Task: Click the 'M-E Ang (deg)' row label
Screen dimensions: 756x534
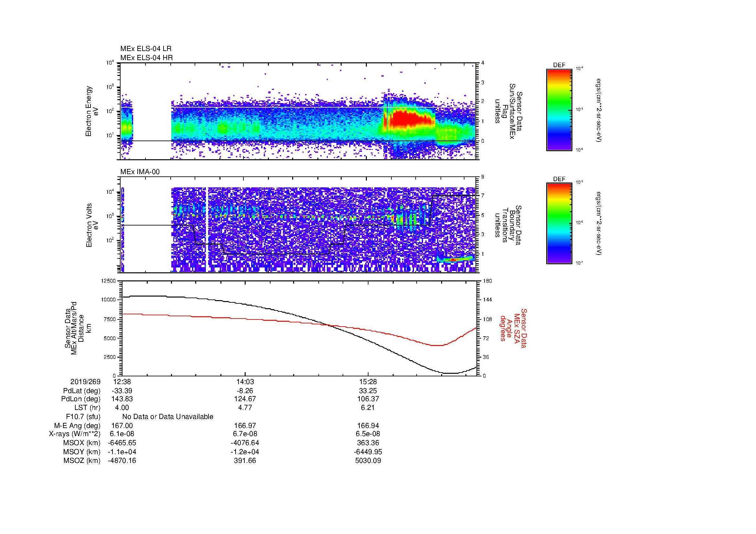Action: click(77, 426)
